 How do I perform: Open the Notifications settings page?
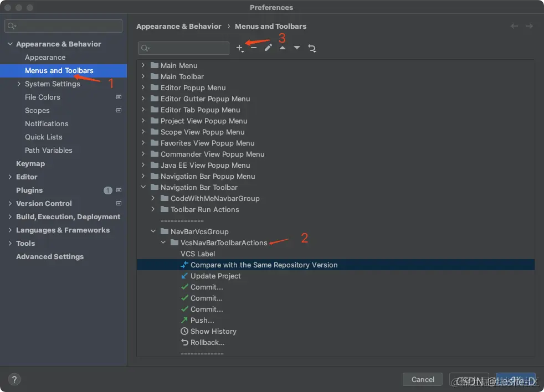(x=47, y=123)
